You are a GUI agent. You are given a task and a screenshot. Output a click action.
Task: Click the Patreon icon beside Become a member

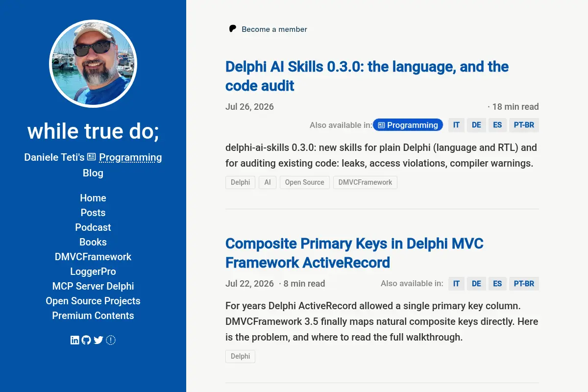[x=233, y=29]
